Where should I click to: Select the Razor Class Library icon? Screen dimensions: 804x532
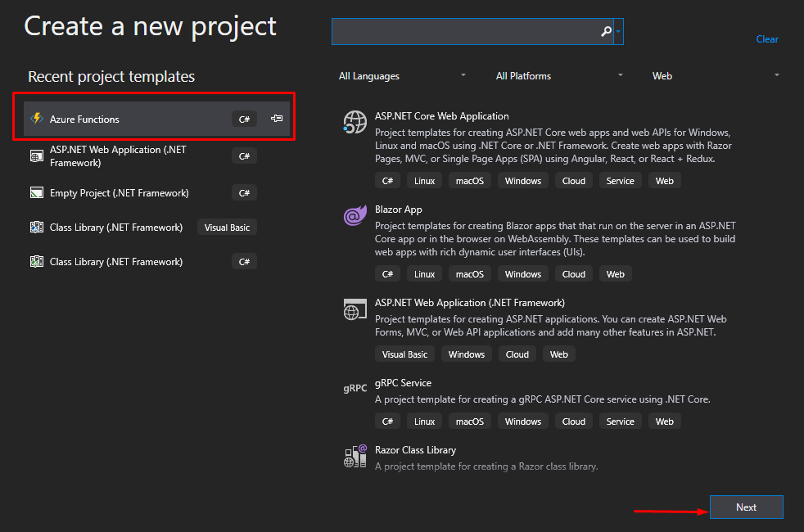point(355,455)
